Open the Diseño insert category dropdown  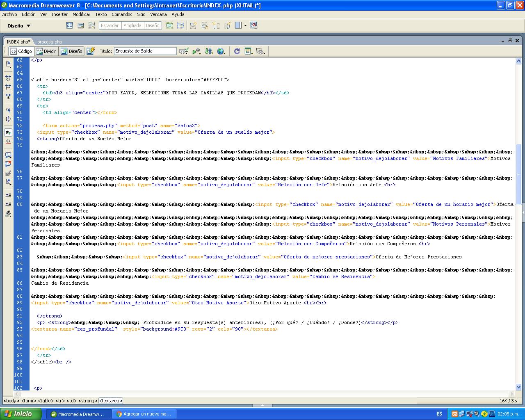pos(19,25)
